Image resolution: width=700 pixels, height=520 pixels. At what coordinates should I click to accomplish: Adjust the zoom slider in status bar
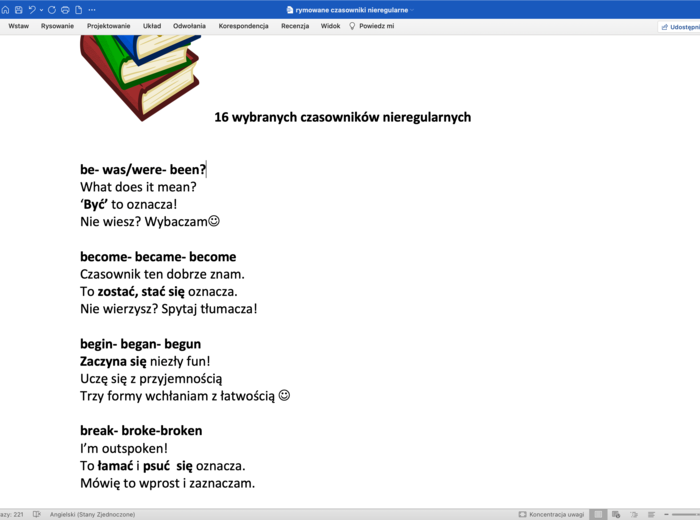click(x=686, y=515)
